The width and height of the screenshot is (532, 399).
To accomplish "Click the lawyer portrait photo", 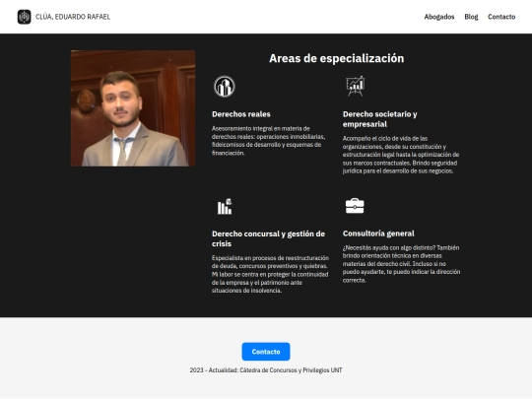I will tap(133, 108).
